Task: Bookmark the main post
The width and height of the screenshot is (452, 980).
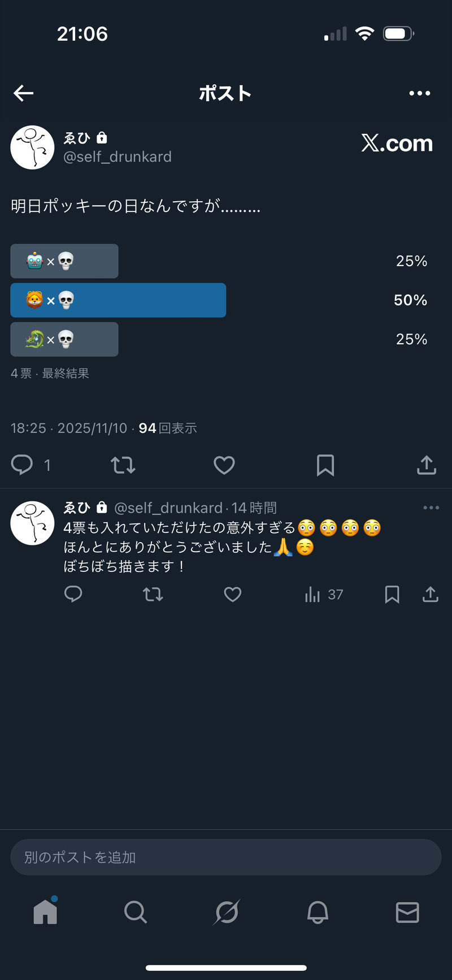Action: tap(325, 465)
